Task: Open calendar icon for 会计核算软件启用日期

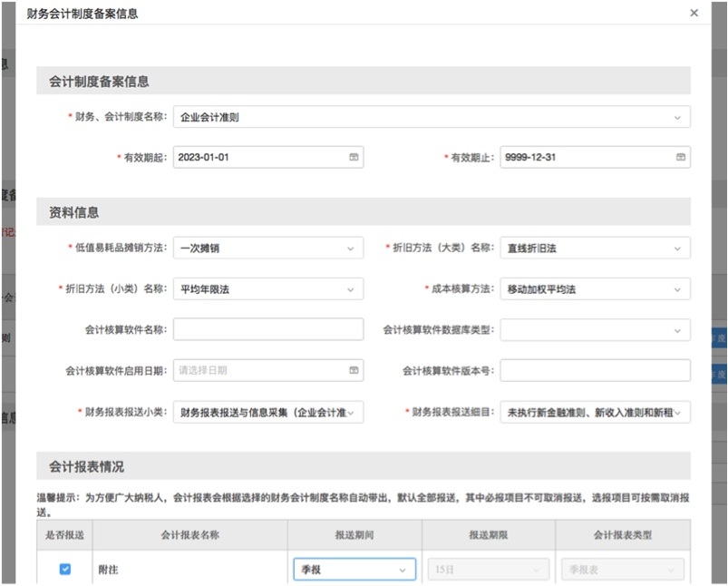Action: point(354,370)
